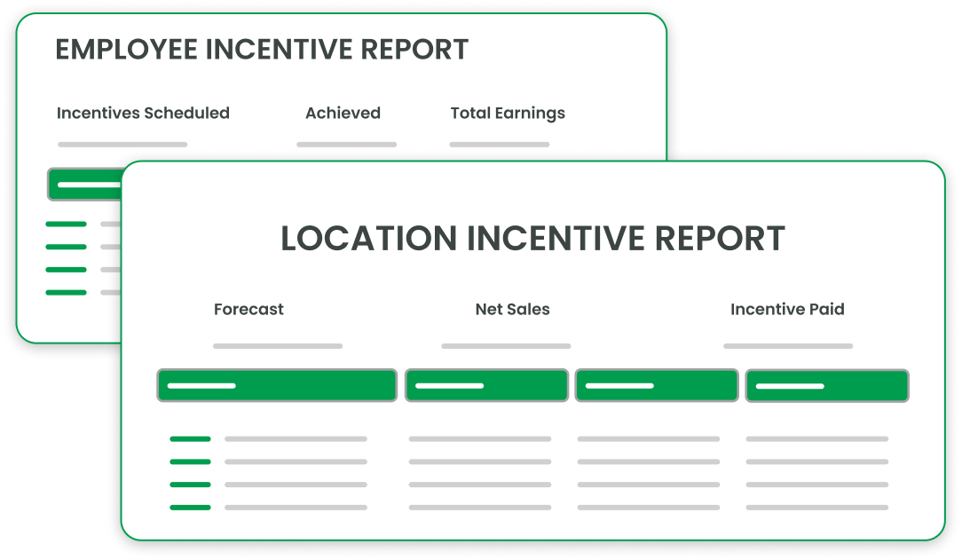This screenshot has height=560, width=962.
Task: Expand the Achieved column details
Action: tap(343, 113)
